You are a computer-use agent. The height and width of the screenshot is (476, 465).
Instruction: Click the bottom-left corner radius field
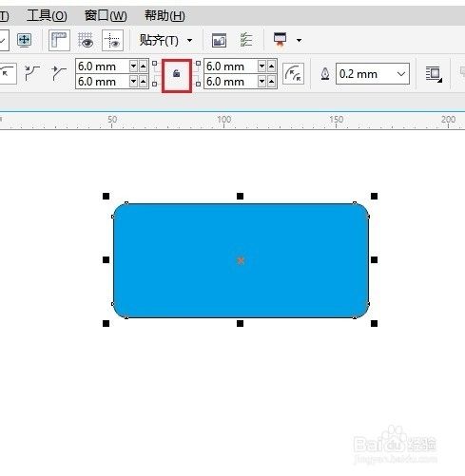coord(102,82)
